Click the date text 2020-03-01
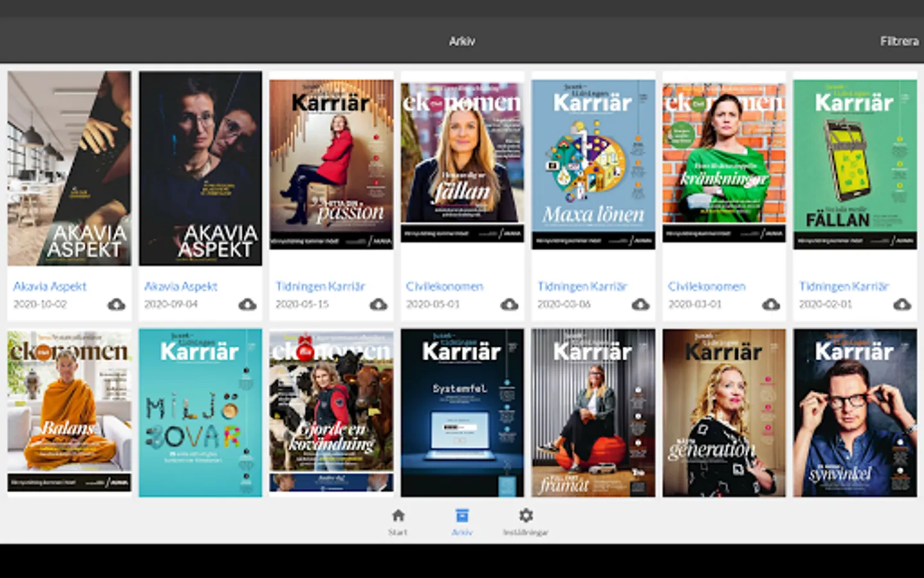This screenshot has height=578, width=924. 695,304
